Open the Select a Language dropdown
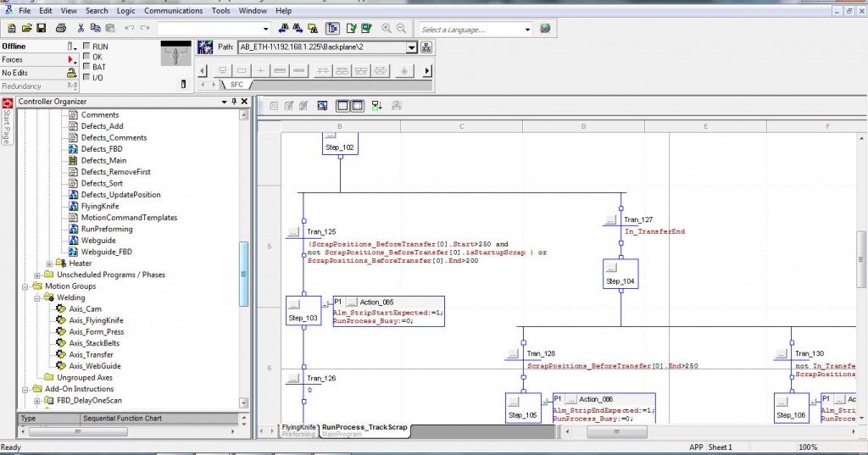Screen dimensions: 868x455 point(526,29)
